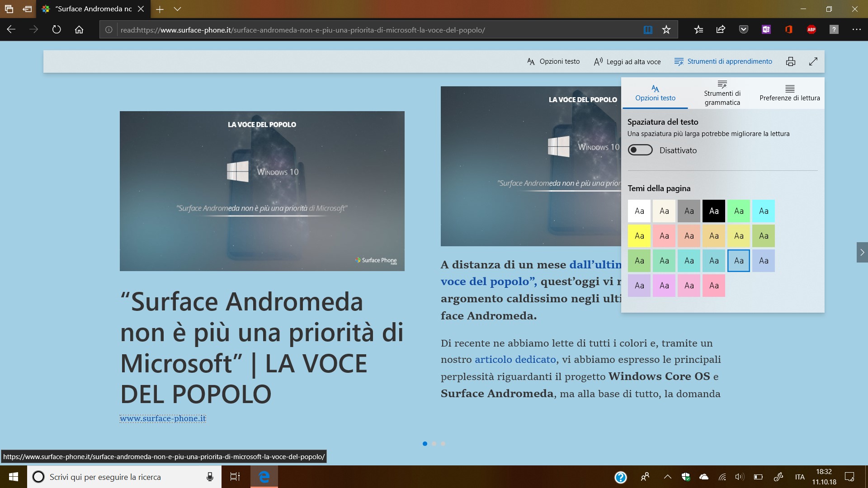Open the OneNote Clipper extension
868x488 pixels.
pos(766,29)
